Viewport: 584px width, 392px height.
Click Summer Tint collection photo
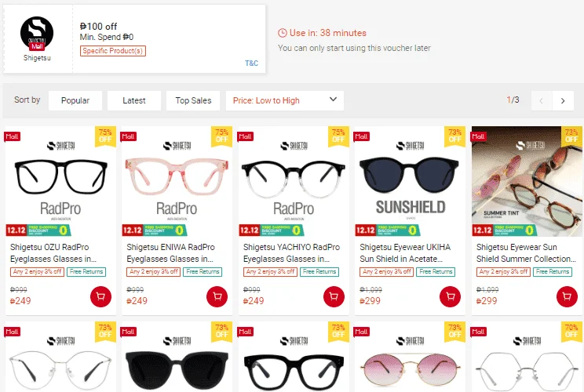point(527,181)
